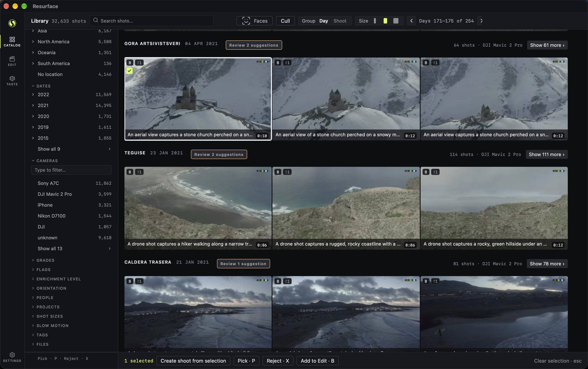Group shots by Shoot
588x369 pixels.
coord(340,21)
